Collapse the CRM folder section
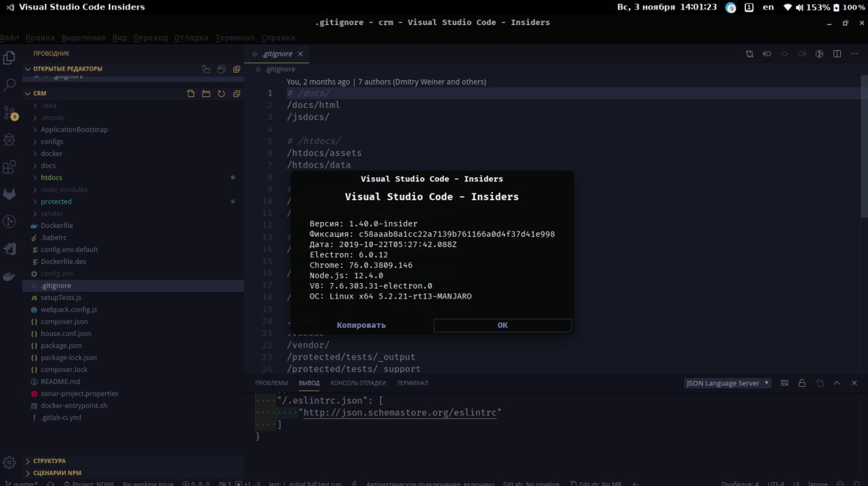 [x=133, y=94]
